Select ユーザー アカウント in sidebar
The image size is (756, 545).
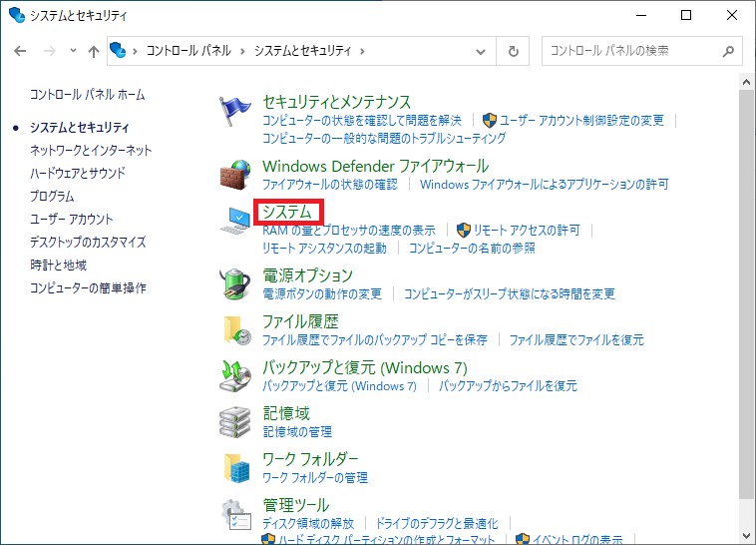point(72,220)
